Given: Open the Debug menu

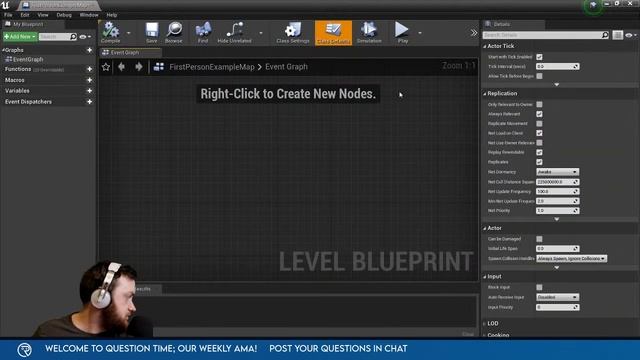Looking at the screenshot, I should pos(64,15).
